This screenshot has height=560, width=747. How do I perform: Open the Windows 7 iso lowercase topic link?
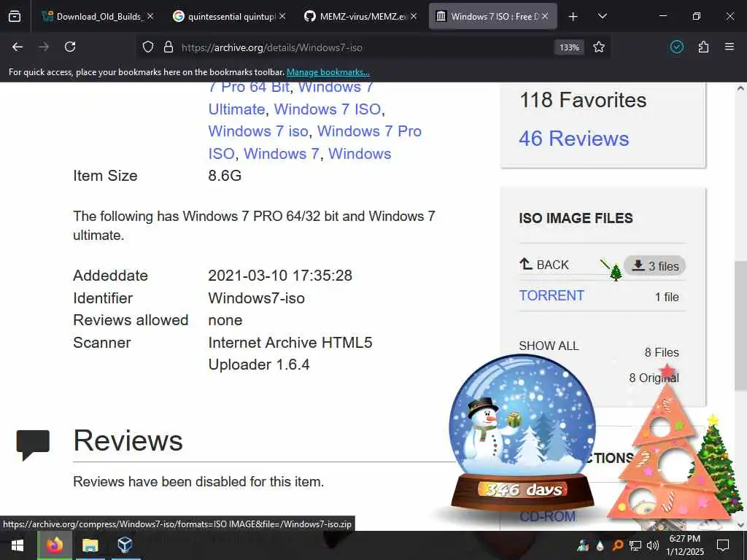click(x=258, y=131)
